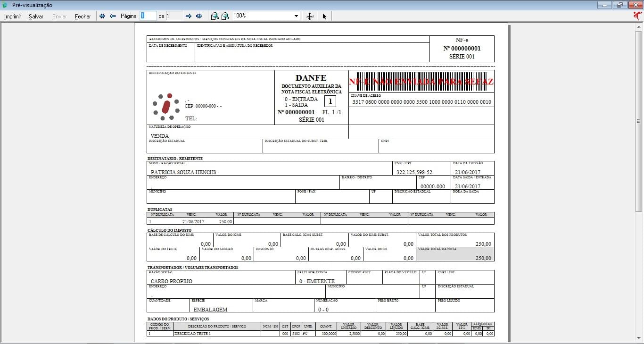Click the duplicata value 250.00

(225, 221)
